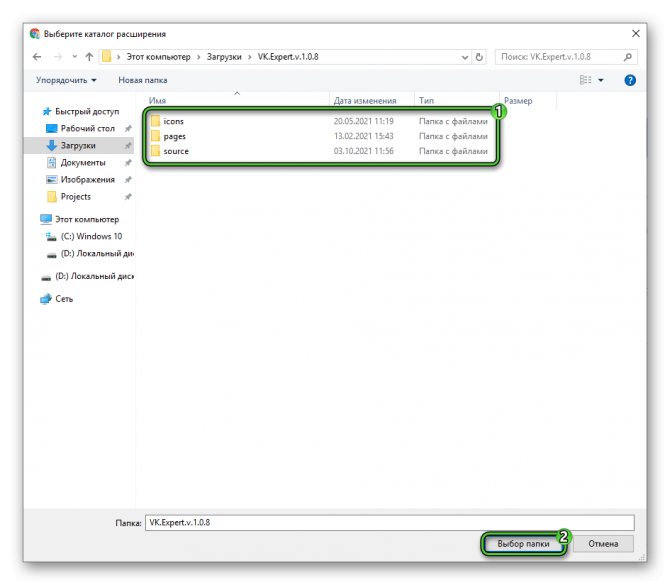This screenshot has width=670, height=585.
Task: Open 'Projects' folder in sidebar
Action: (x=76, y=197)
